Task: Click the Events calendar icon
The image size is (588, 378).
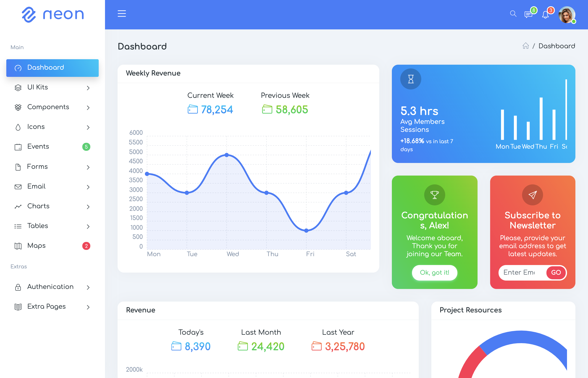Action: pyautogui.click(x=18, y=147)
